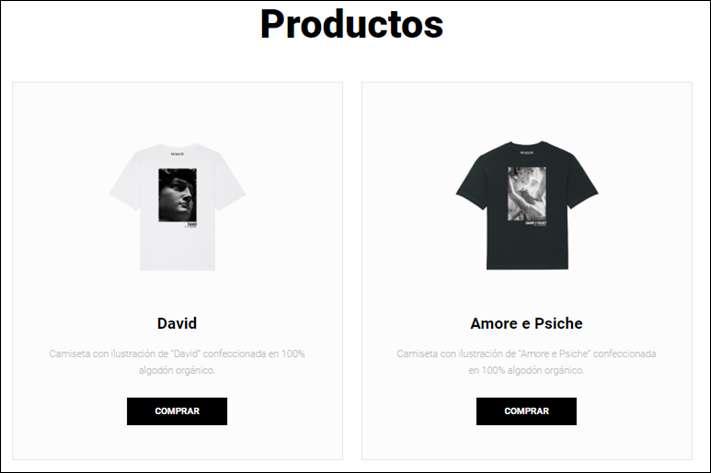Viewport: 711px width, 473px height.
Task: Click the small caption below Amore print
Action: 536,223
